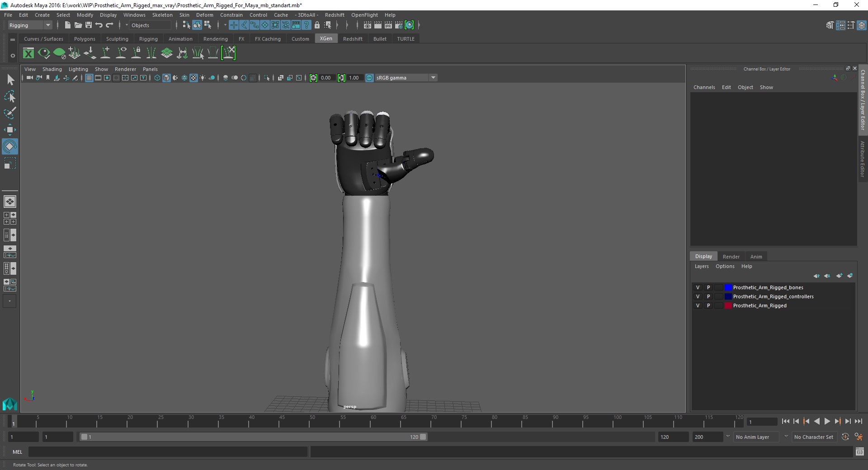868x470 pixels.
Task: Click the Auto keyframe toggle icon
Action: [x=845, y=437]
